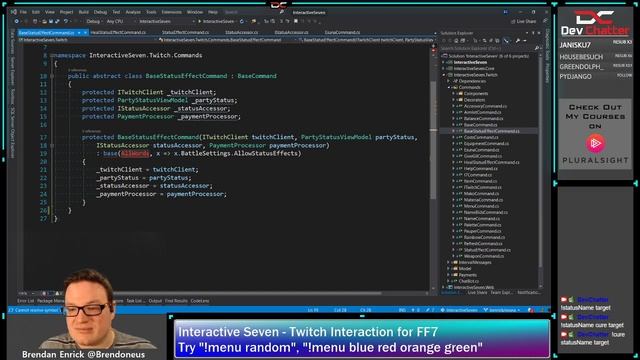Open the InteractiveSeven startup project dropdown
640x360 pixels.
166,21
